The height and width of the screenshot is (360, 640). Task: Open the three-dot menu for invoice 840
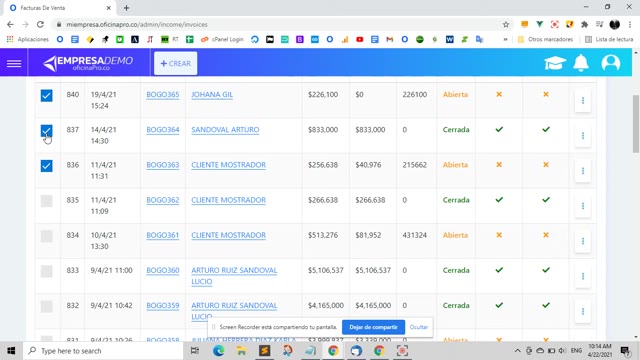(x=582, y=100)
